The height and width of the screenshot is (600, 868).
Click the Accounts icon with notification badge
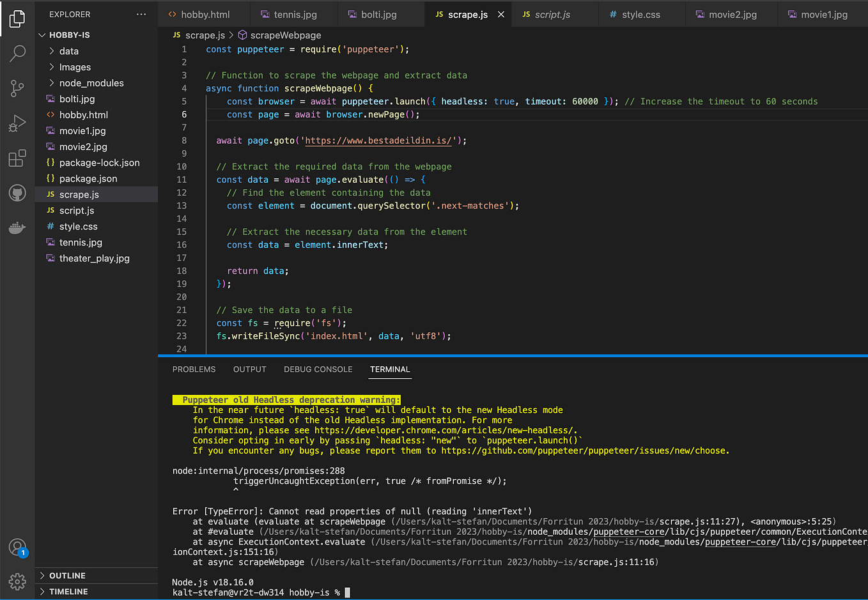tap(17, 548)
